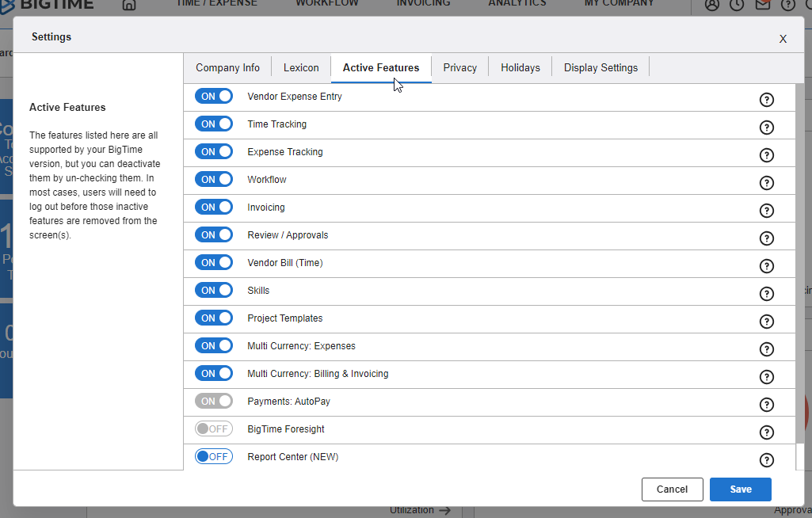Click help icon for Payments: AutoPay

click(x=766, y=405)
